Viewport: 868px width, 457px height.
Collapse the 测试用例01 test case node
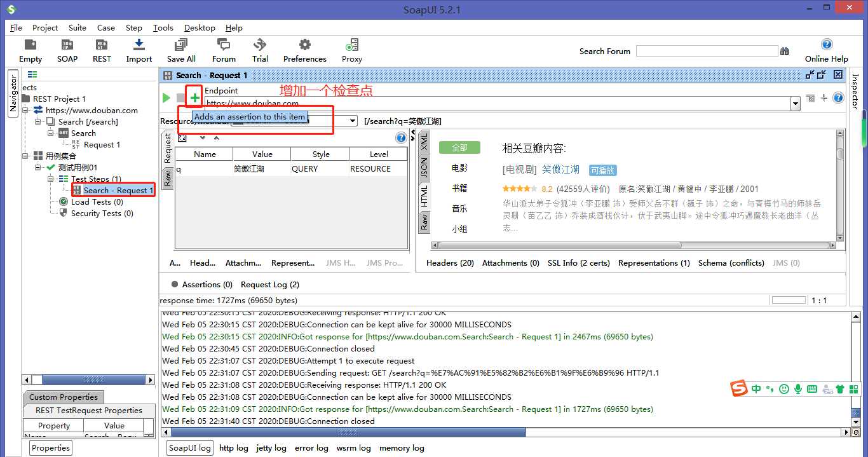click(38, 167)
